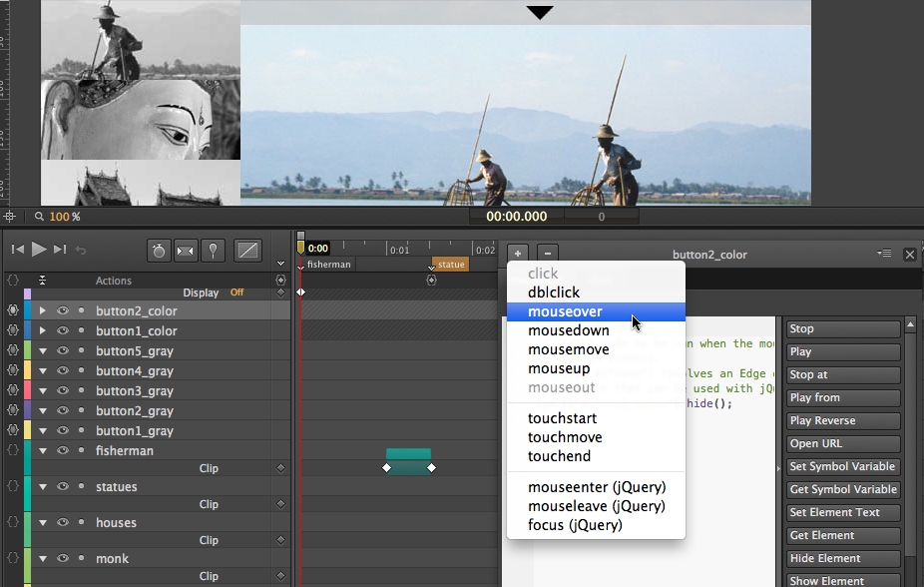Screen dimensions: 924x587
Task: Choose mouseleave (jQuery) event
Action: pyautogui.click(x=596, y=506)
